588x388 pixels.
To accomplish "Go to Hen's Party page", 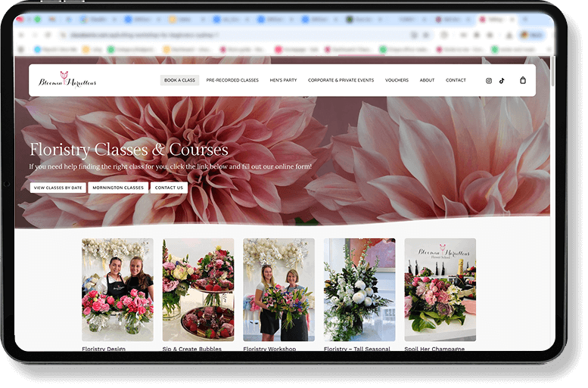I will pyautogui.click(x=283, y=80).
